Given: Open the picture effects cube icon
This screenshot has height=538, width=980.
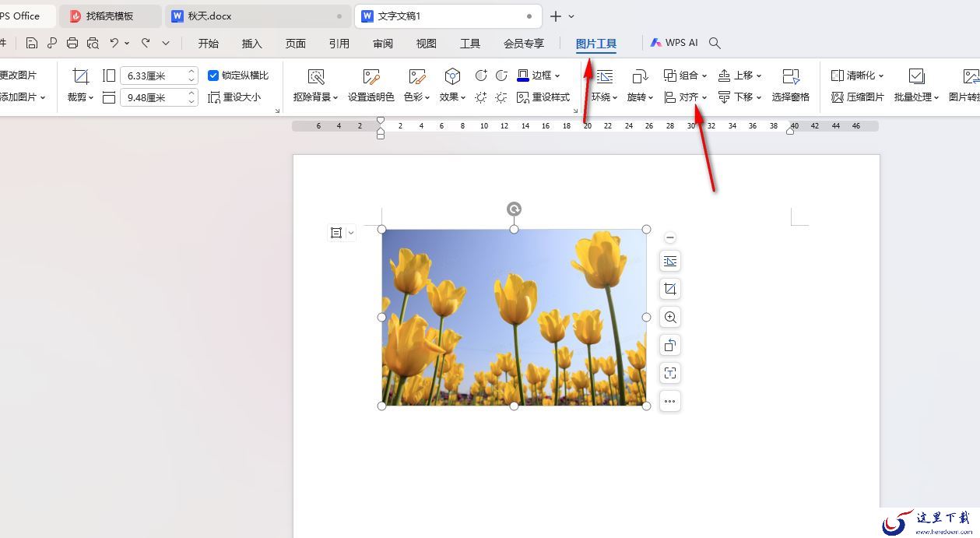Looking at the screenshot, I should pos(452,76).
